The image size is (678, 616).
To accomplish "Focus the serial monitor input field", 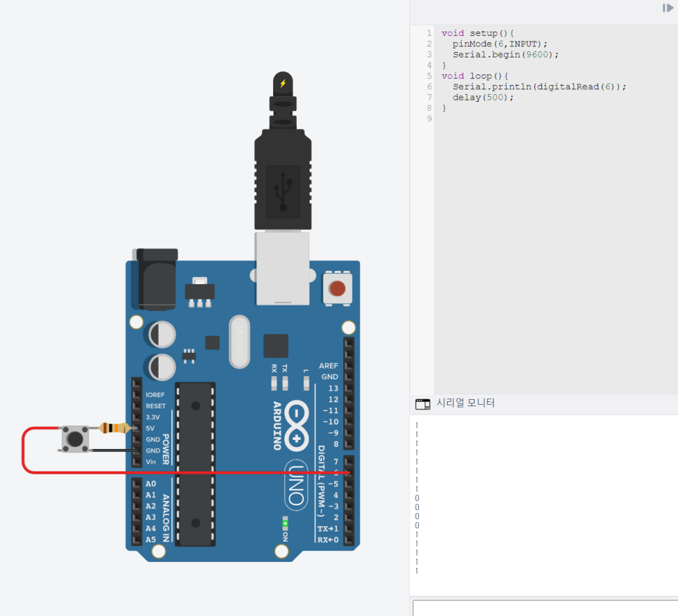I will (545, 608).
